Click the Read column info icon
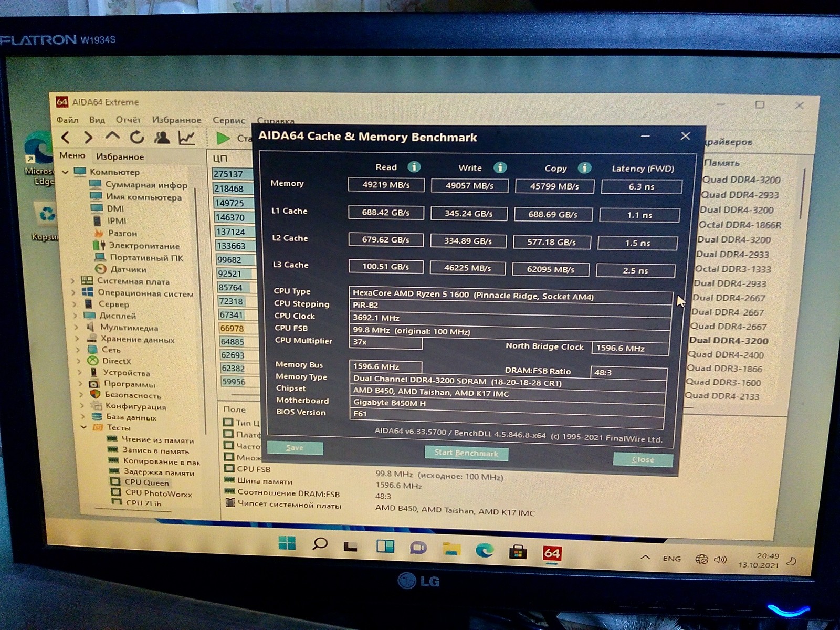The height and width of the screenshot is (630, 840). pyautogui.click(x=414, y=167)
